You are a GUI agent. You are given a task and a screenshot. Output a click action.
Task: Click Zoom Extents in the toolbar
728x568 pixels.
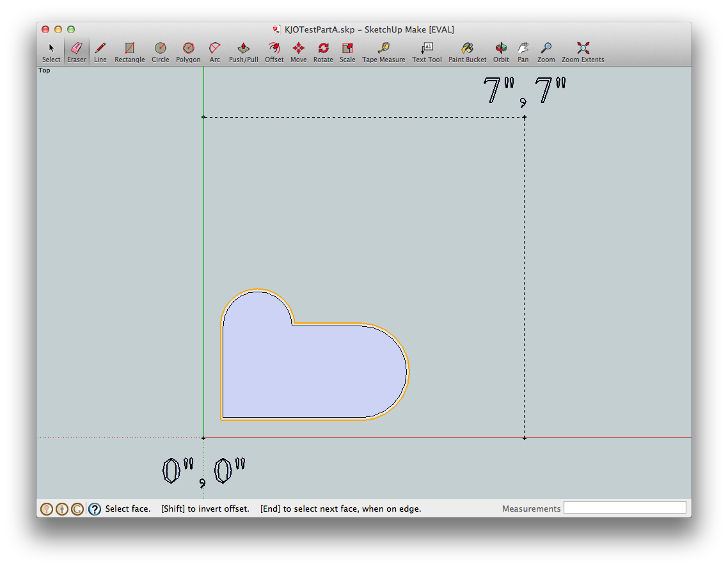click(x=583, y=52)
